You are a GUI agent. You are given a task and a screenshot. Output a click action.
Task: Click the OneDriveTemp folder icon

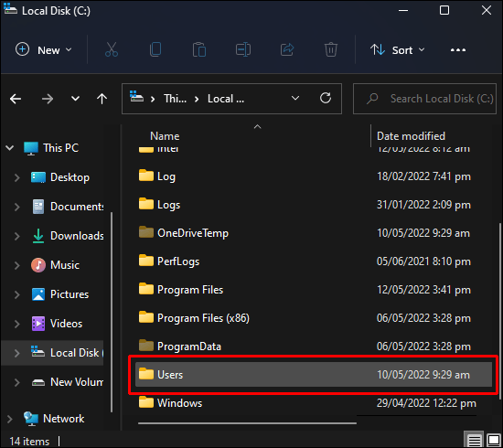[x=146, y=232]
